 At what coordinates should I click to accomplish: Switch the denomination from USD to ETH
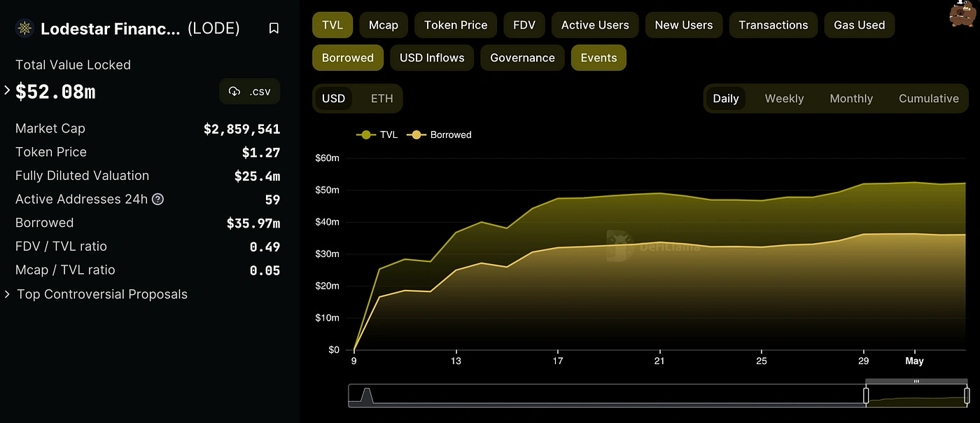pos(381,98)
